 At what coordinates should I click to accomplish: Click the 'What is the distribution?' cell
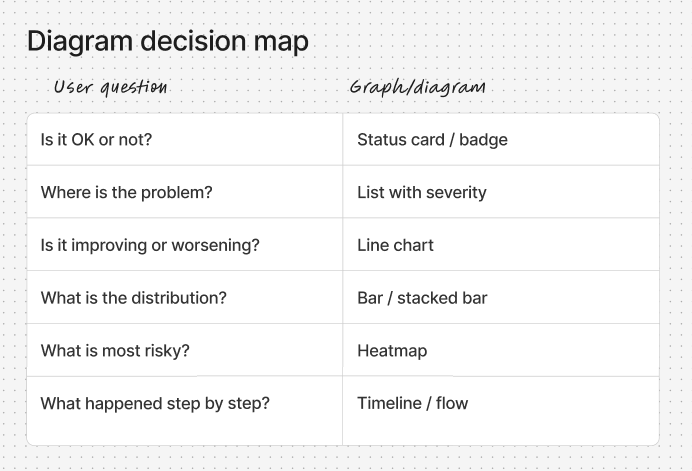[133, 298]
